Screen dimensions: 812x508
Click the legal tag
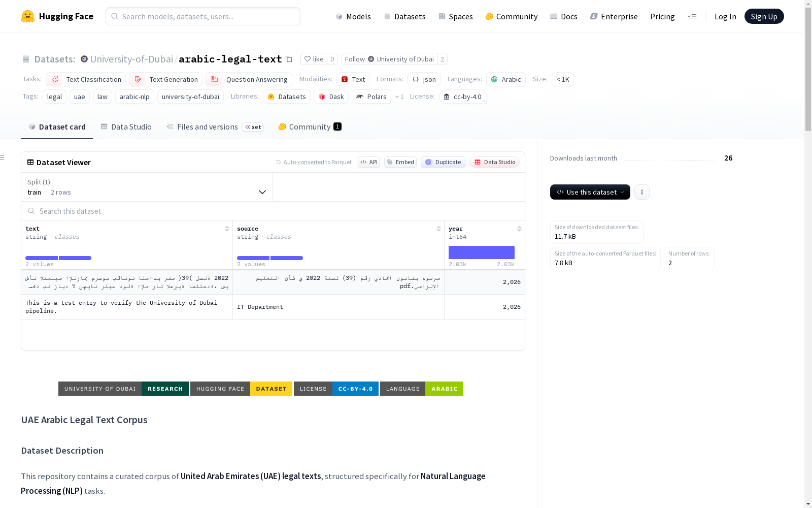pos(54,97)
